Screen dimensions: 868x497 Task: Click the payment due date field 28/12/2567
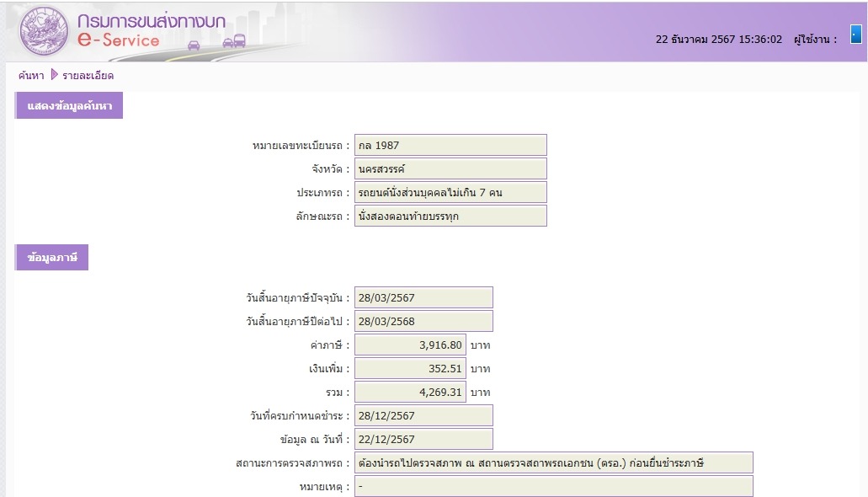tap(423, 415)
